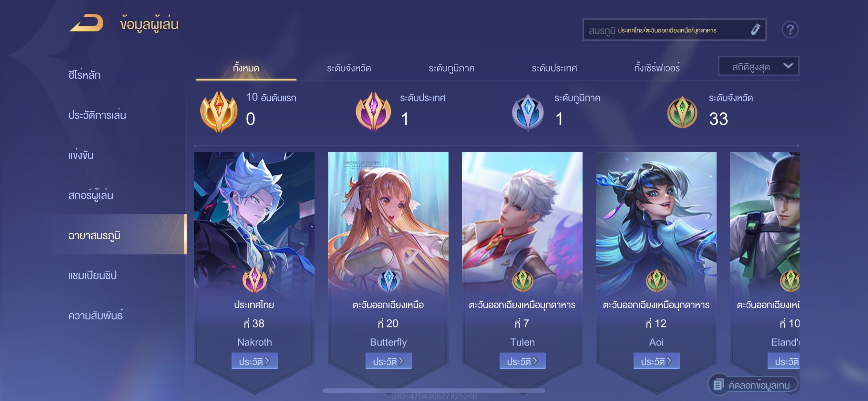
Task: Click the green province-level badge icon
Action: tap(682, 112)
